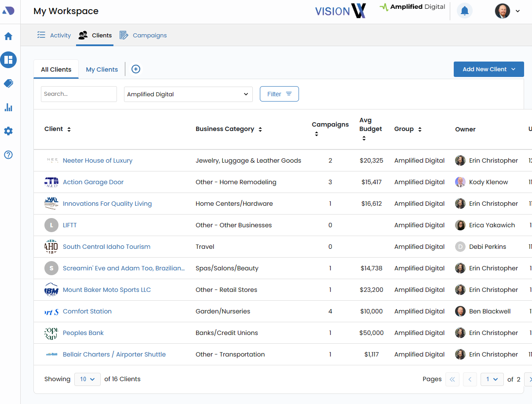Open the notifications bell
Image resolution: width=532 pixels, height=404 pixels.
465,11
